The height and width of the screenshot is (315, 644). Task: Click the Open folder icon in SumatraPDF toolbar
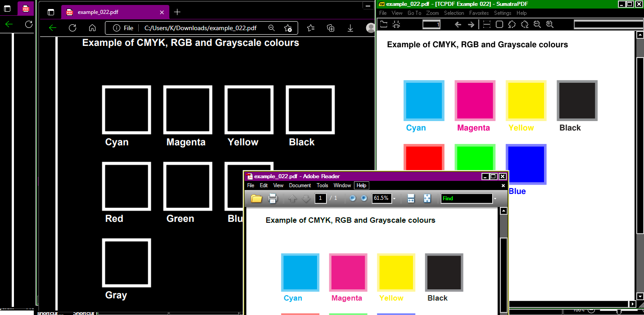point(384,24)
